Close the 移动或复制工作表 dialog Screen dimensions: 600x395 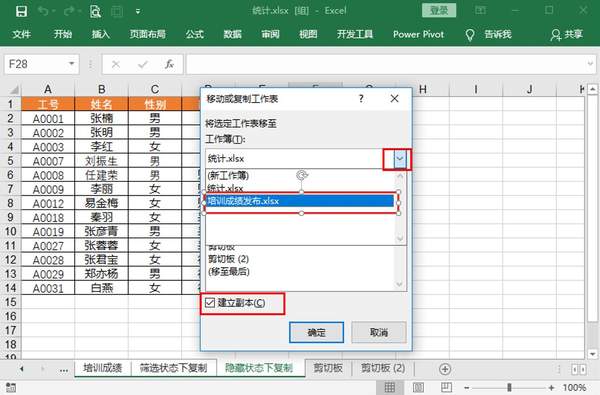[x=395, y=99]
